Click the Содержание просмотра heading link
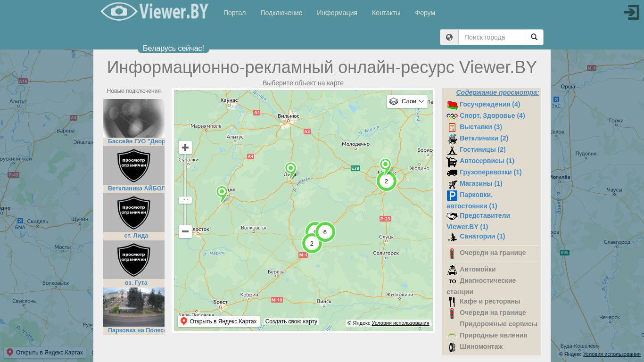Viewport: 644px width, 362px height. [x=497, y=92]
